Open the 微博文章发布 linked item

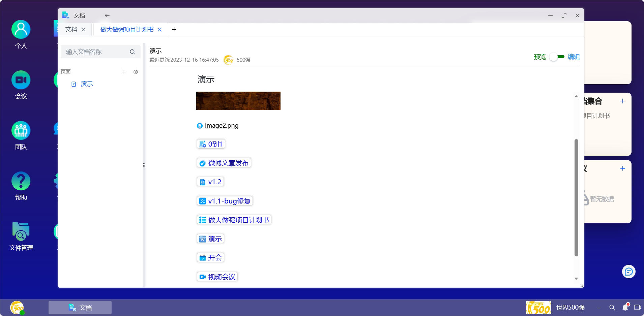(x=228, y=163)
